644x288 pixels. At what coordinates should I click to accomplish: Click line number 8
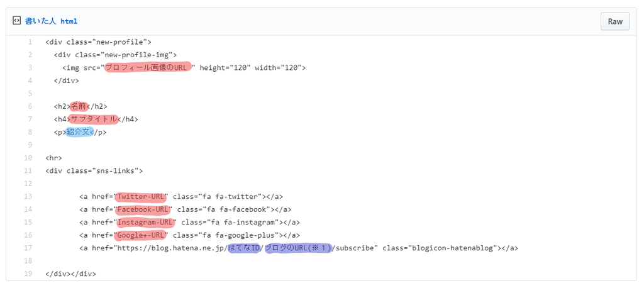click(x=30, y=132)
